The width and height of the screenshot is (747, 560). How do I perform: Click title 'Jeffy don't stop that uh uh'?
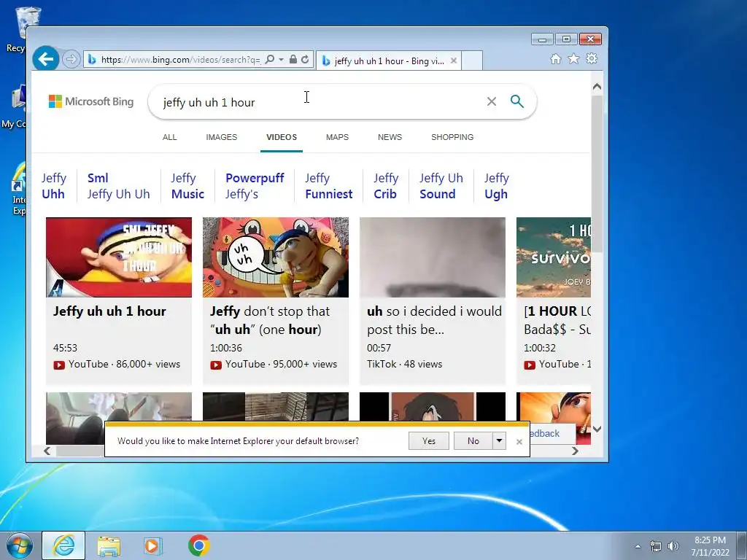(270, 320)
